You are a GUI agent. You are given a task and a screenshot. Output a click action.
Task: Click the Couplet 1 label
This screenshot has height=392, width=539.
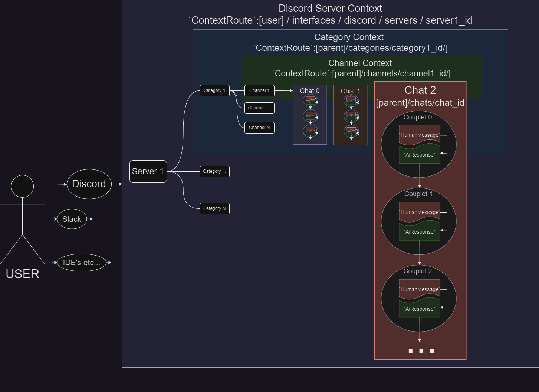point(418,194)
